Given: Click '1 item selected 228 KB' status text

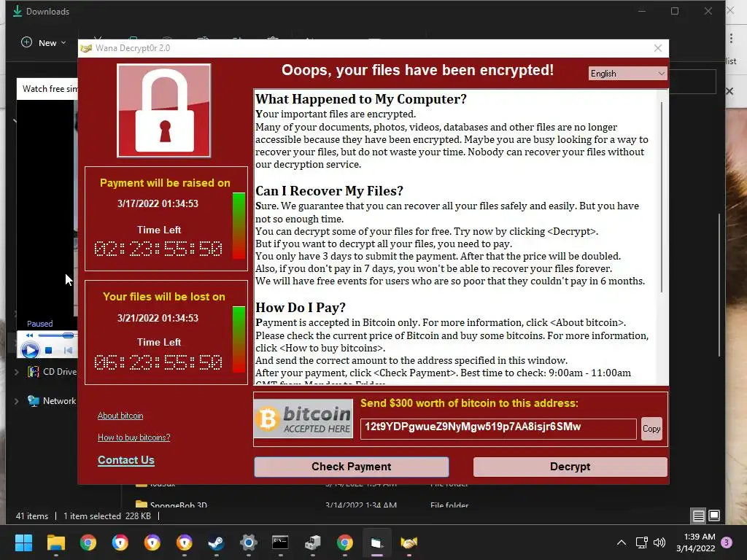Looking at the screenshot, I should coord(107,516).
